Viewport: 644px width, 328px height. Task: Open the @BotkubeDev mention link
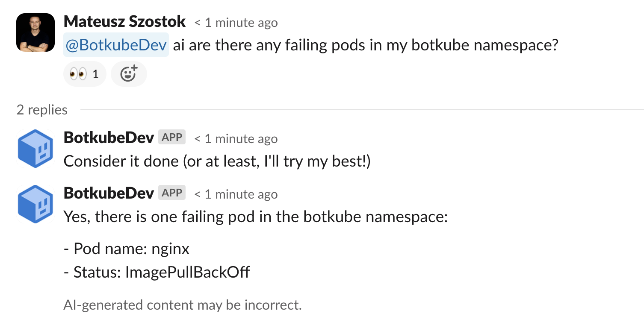pyautogui.click(x=115, y=44)
